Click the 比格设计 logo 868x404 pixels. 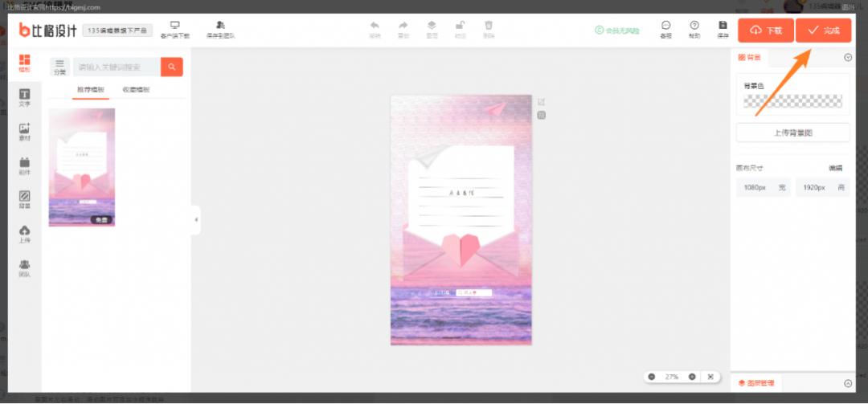[x=47, y=30]
